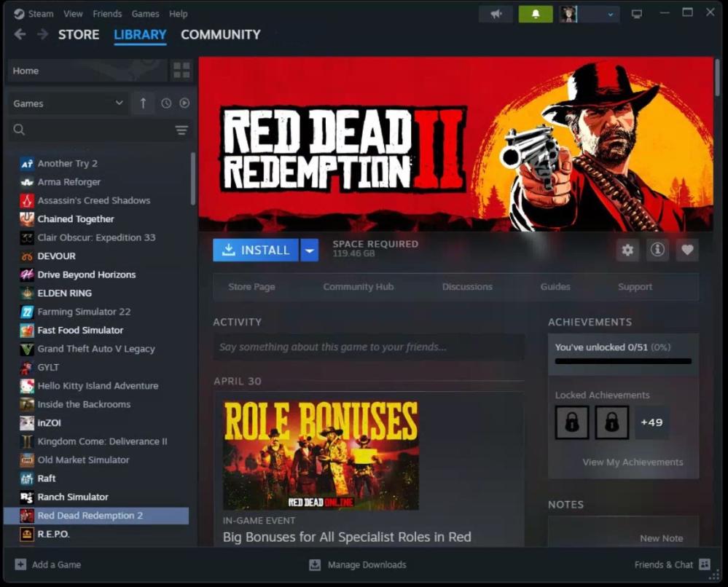The image size is (728, 587).
Task: Switch to Big Picture mode monitor icon
Action: 636,14
